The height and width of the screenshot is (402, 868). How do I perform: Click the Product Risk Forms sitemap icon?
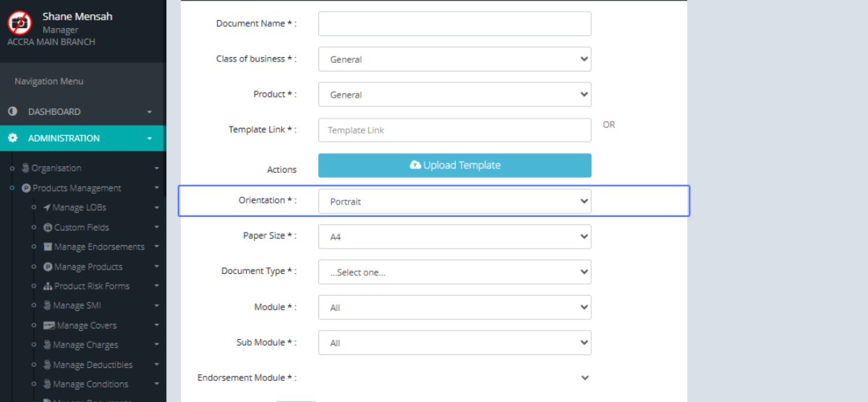click(48, 286)
